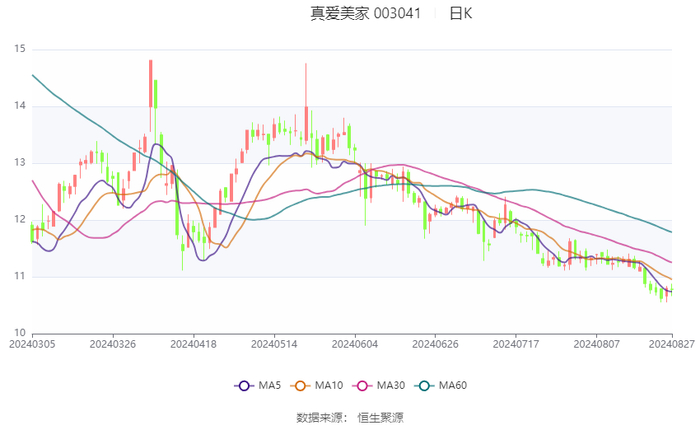
Task: Click the data source text 恒生聚源
Action: coord(380,418)
